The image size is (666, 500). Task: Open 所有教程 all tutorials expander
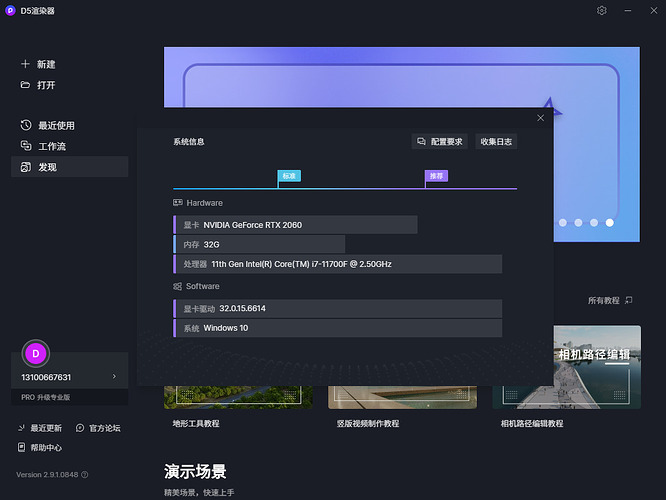[x=610, y=300]
